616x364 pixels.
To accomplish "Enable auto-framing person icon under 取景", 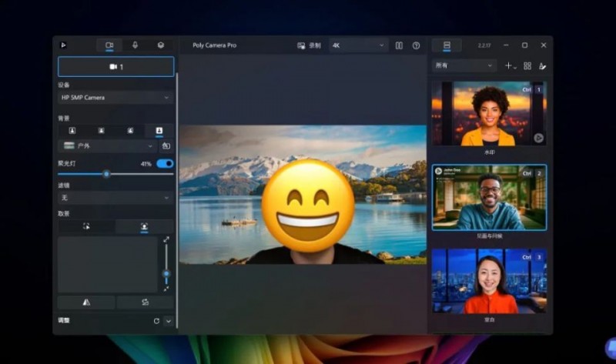I will point(144,227).
